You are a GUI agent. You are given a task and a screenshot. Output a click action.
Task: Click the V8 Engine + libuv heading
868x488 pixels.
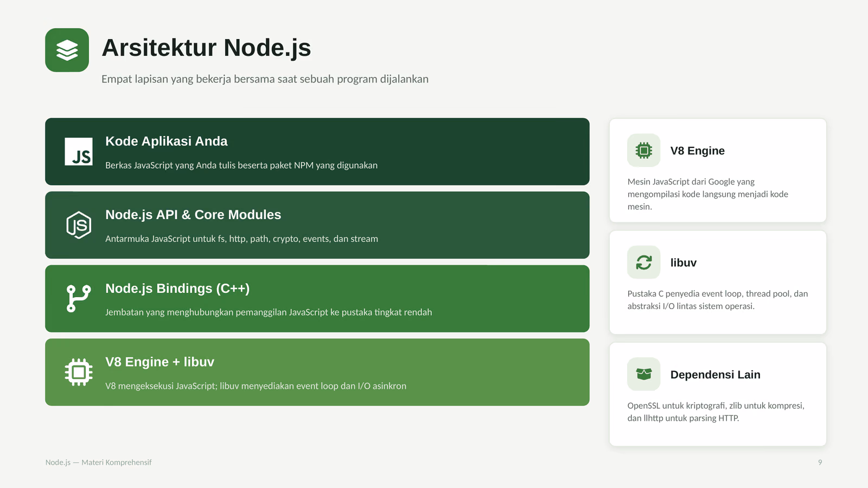(159, 362)
